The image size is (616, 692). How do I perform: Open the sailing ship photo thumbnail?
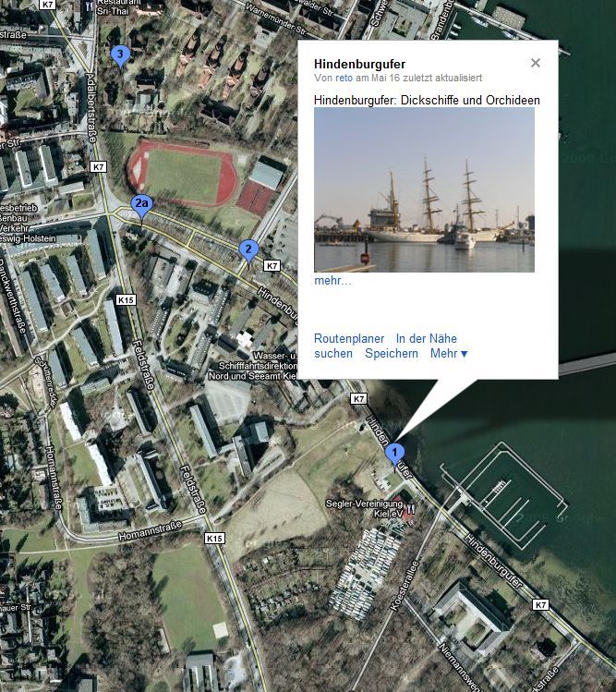click(424, 189)
